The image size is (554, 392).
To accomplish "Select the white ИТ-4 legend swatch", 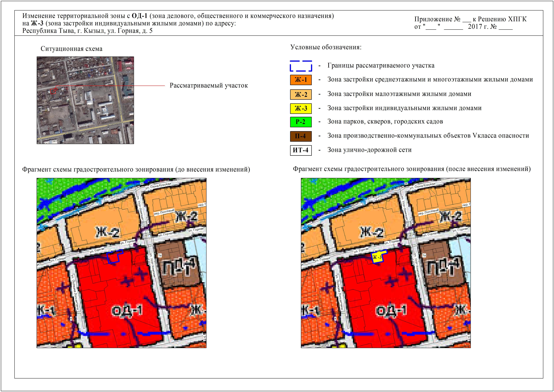I will [301, 150].
